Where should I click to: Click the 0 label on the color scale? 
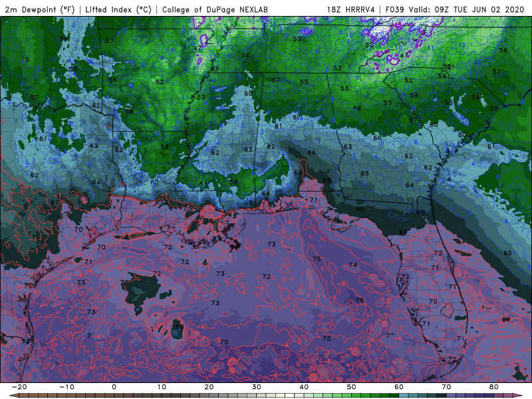pos(114,387)
